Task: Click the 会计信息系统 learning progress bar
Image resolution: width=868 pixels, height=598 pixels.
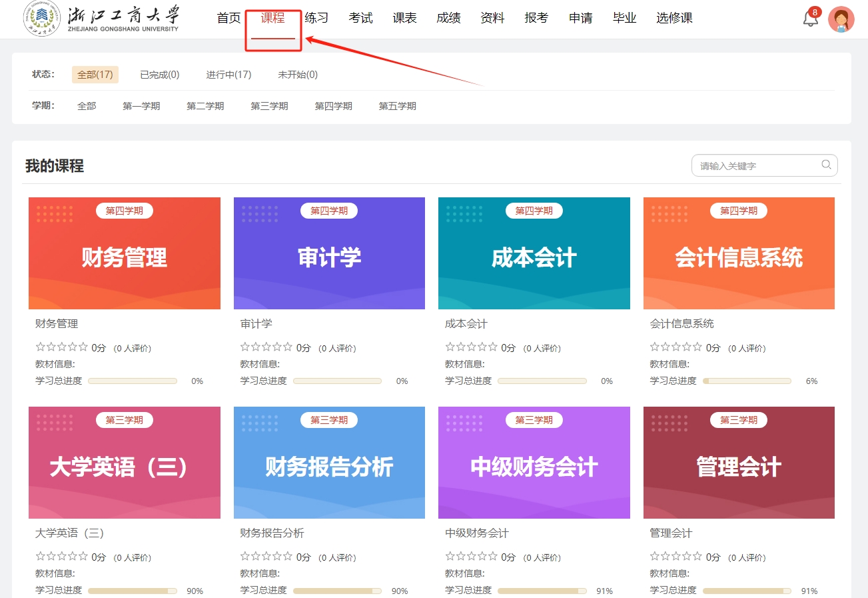Action: [x=747, y=381]
